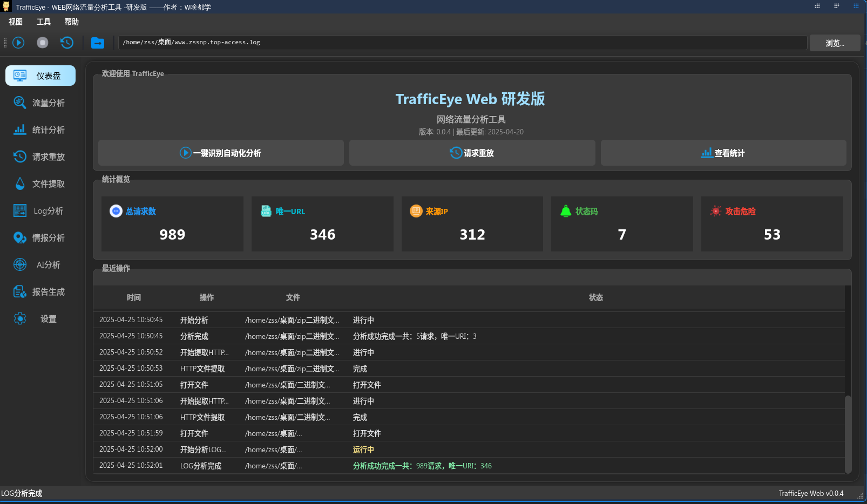Open the 报告生成 report generator

click(x=40, y=291)
